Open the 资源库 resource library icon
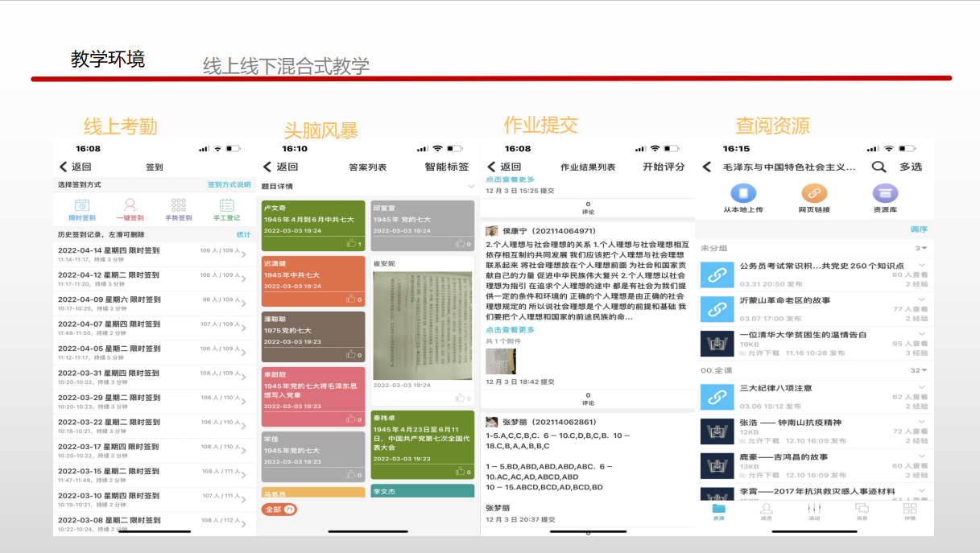 tap(885, 194)
